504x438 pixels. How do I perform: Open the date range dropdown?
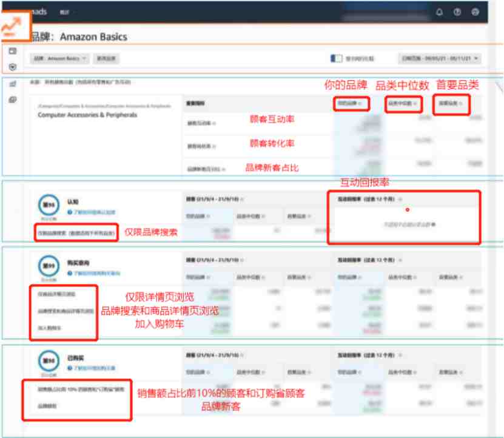point(440,58)
